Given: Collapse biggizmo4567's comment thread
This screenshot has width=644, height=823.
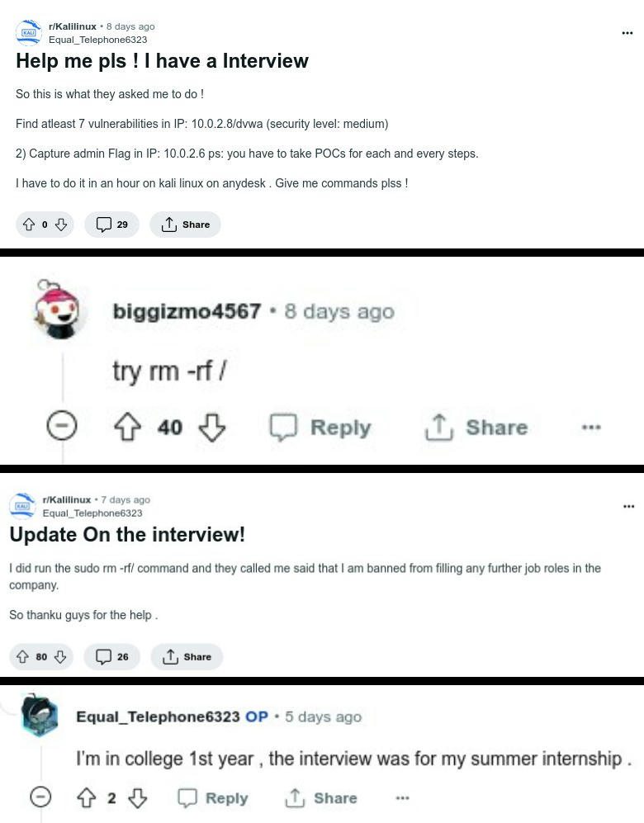Looking at the screenshot, I should point(62,426).
